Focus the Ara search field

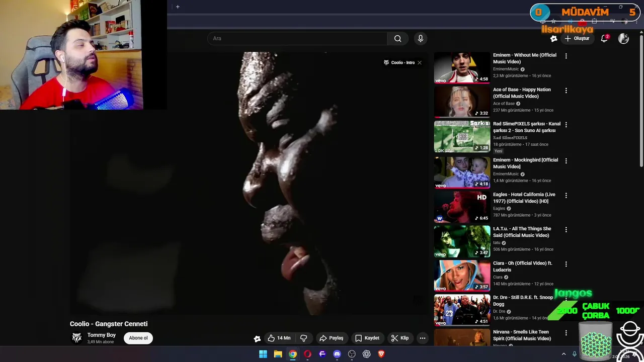tap(297, 38)
